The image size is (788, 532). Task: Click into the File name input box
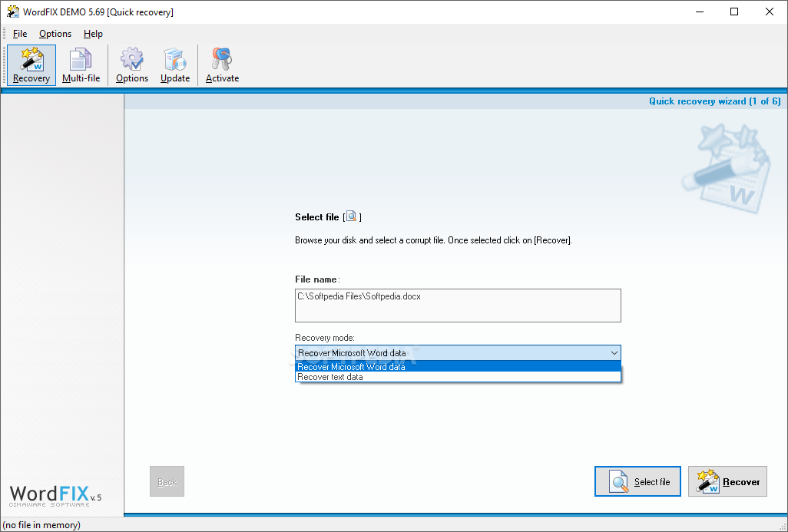458,306
